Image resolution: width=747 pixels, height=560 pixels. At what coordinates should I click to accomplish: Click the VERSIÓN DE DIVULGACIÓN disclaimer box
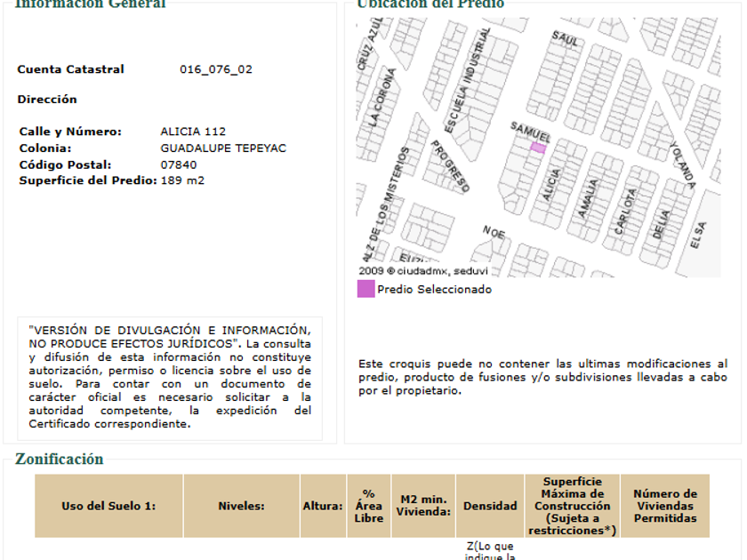pos(170,377)
